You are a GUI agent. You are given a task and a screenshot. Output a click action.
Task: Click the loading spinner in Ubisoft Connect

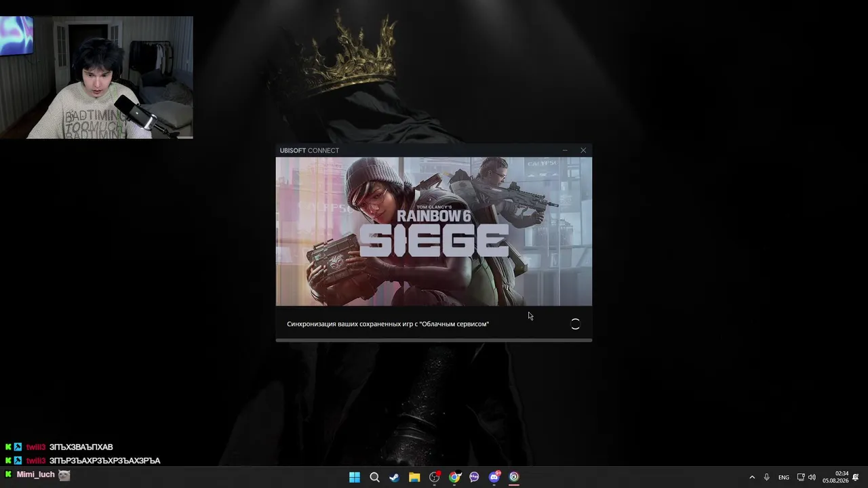(x=575, y=325)
